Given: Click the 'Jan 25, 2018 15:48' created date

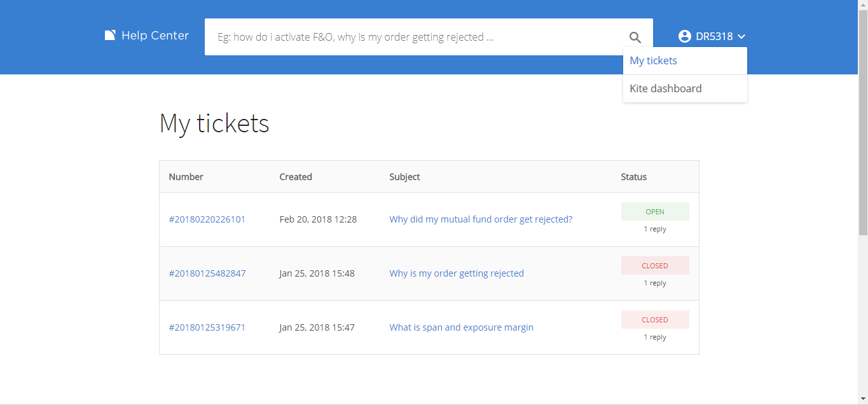Looking at the screenshot, I should [x=317, y=273].
